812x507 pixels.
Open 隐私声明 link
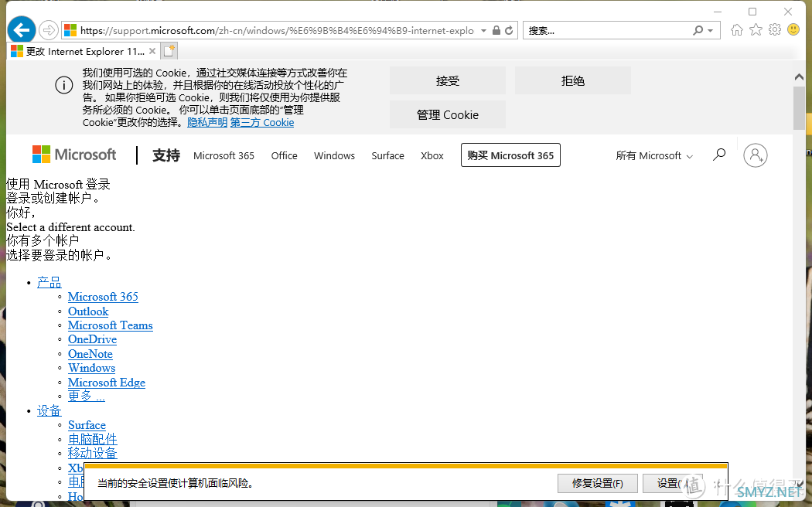[207, 122]
